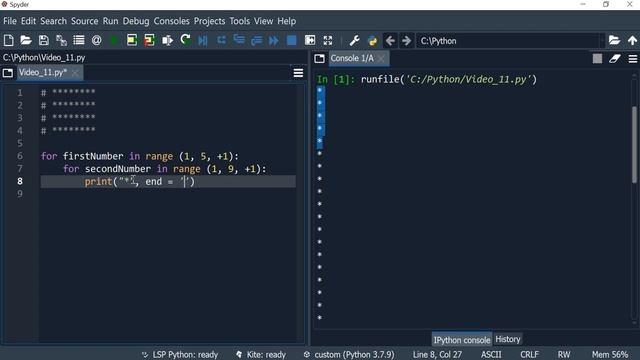
Task: Debug step return icon
Action: pos(256,40)
